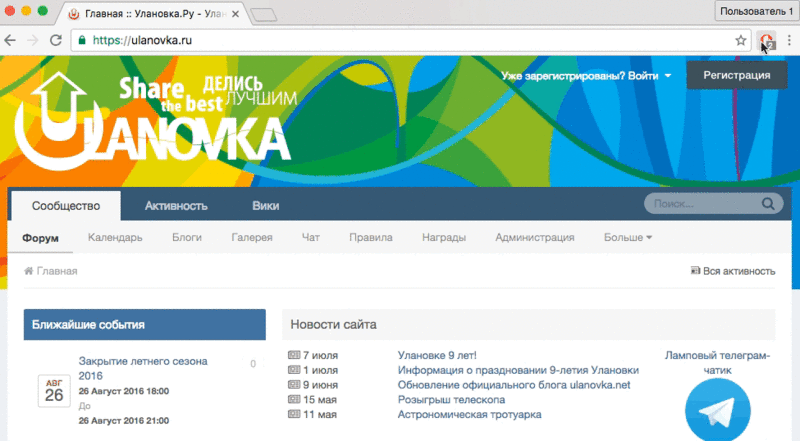
Task: Open the Чат submenu item
Action: 311,237
